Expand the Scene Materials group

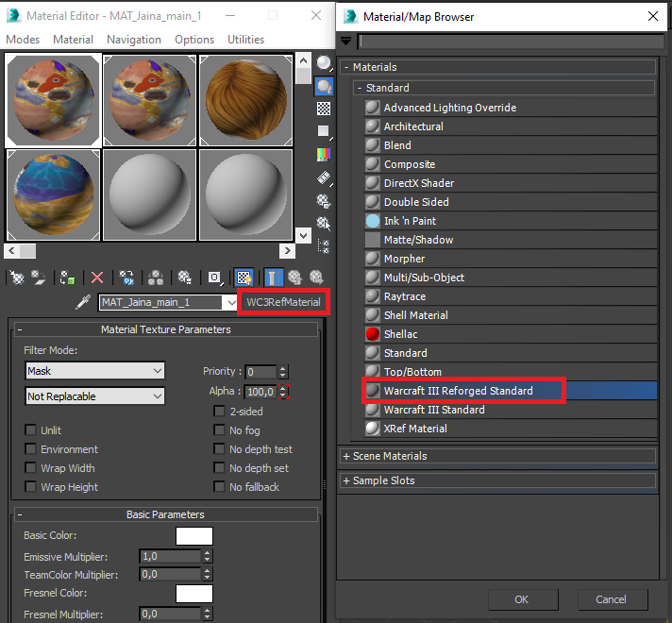coord(498,456)
